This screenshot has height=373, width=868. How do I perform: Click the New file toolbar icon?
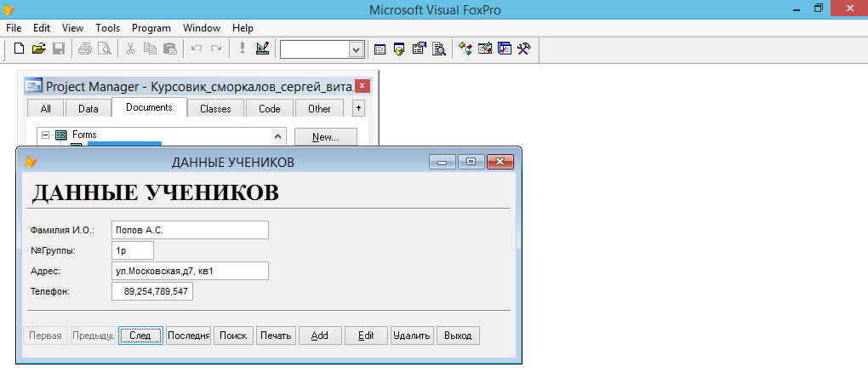(x=20, y=49)
